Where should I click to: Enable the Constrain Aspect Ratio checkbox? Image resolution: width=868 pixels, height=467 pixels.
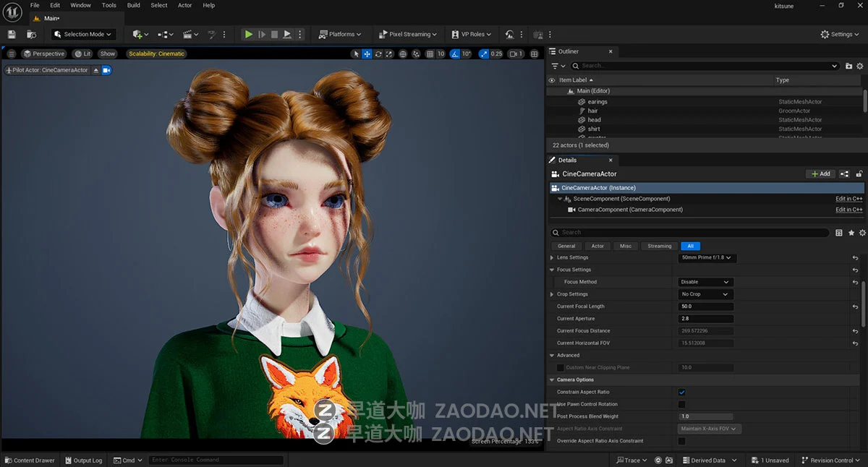point(681,391)
